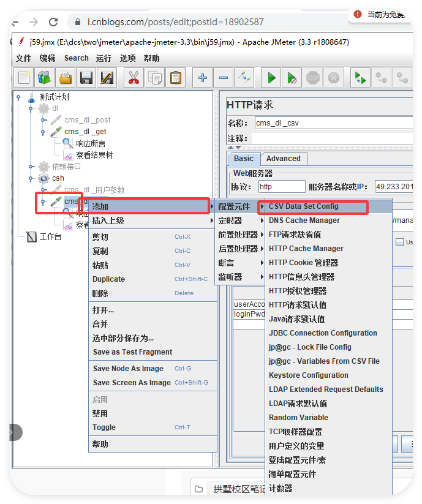Click the grey Shutdown cross icon
422x504 pixels.
tap(334, 78)
